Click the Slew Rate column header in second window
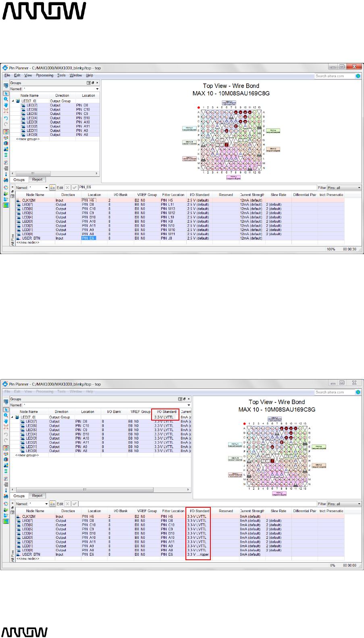This screenshot has height=638, width=364. (x=279, y=511)
